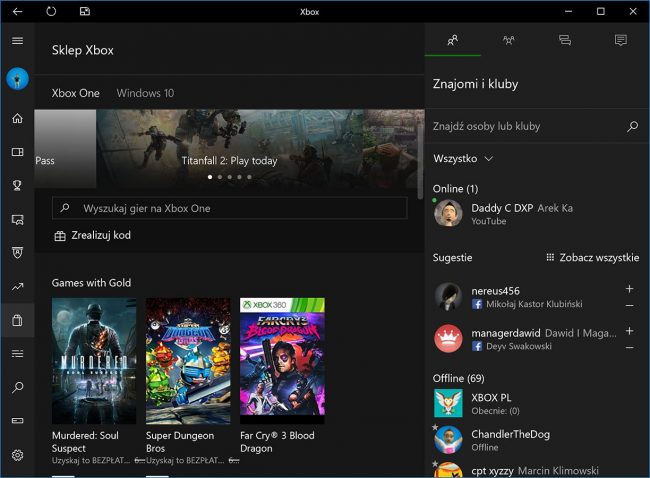Screen dimensions: 650x478
Task: Click Zrealizuj kod link
Action: coord(92,235)
